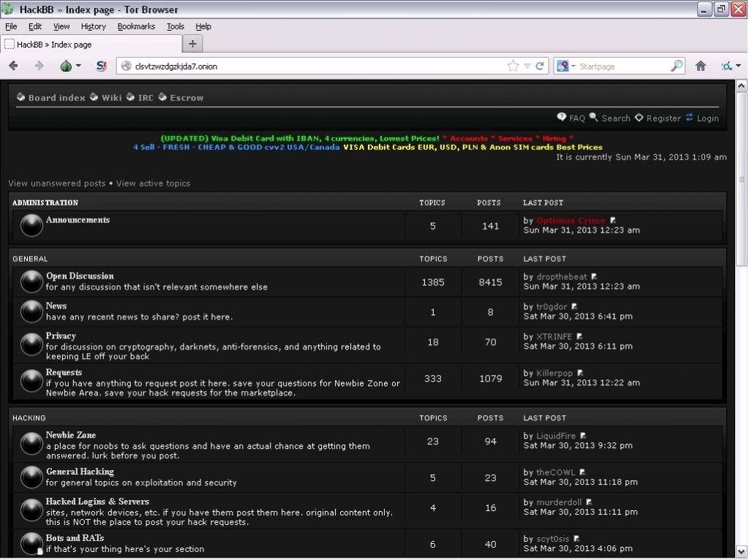The width and height of the screenshot is (749, 560).
Task: Open the Newbie Zone forum
Action: tap(71, 435)
